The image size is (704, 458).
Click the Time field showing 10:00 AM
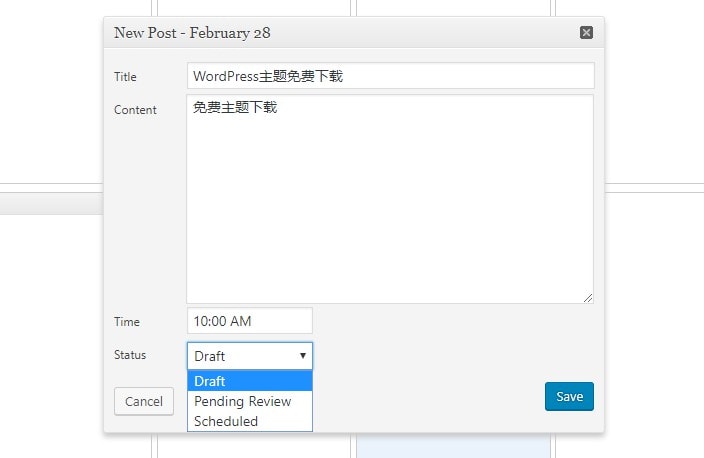pos(250,321)
